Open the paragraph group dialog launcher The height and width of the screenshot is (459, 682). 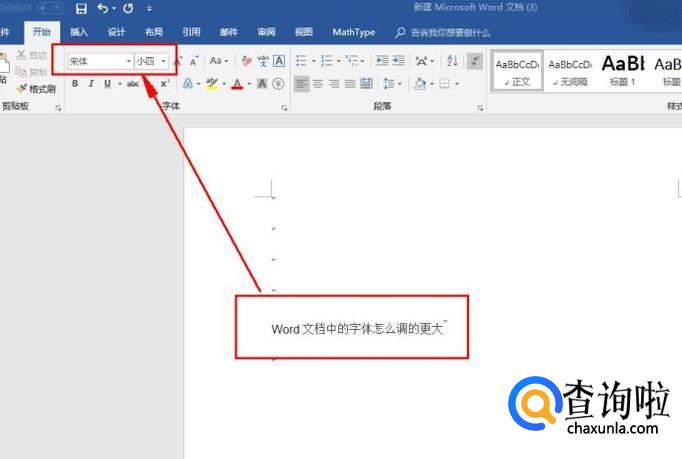coord(480,108)
